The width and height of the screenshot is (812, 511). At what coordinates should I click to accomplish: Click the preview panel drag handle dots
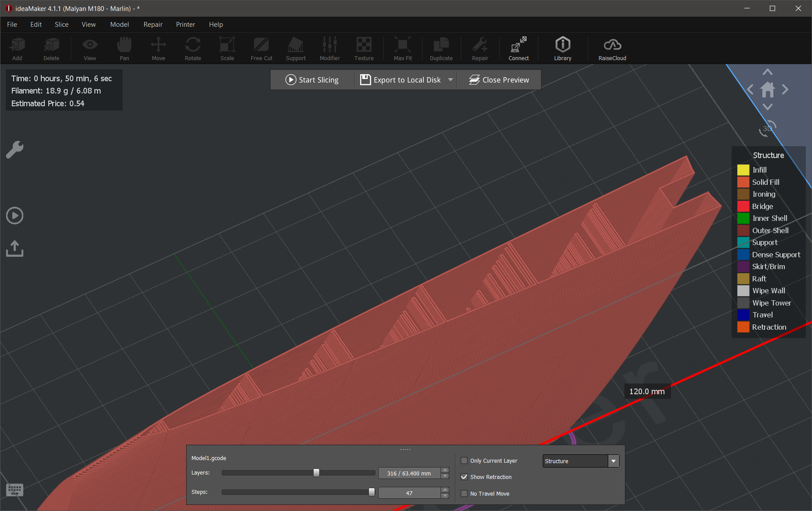coord(405,450)
